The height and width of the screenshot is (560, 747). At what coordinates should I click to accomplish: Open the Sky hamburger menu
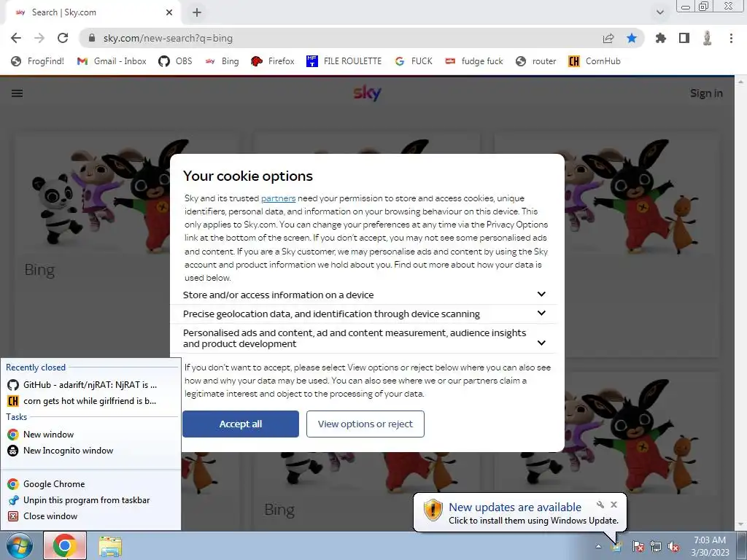pos(18,93)
